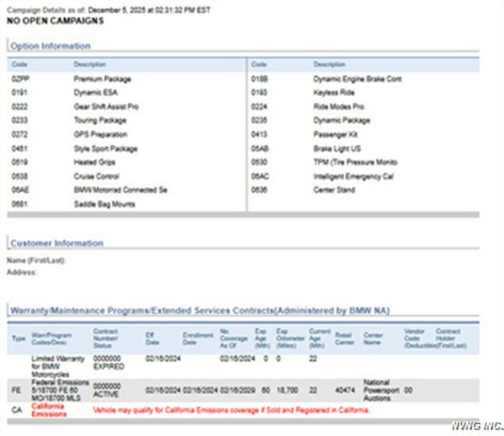The width and height of the screenshot is (504, 436).
Task: Click the EXPIRED contract status
Action: pyautogui.click(x=109, y=367)
